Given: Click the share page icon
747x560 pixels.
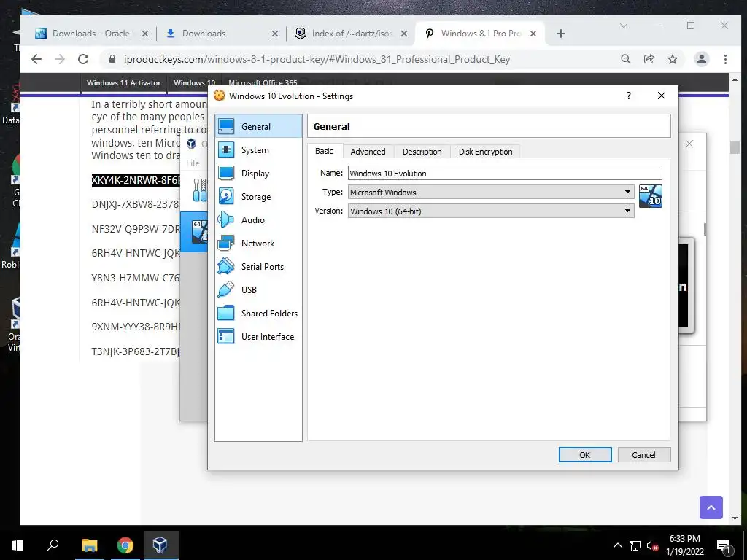Looking at the screenshot, I should pos(649,59).
